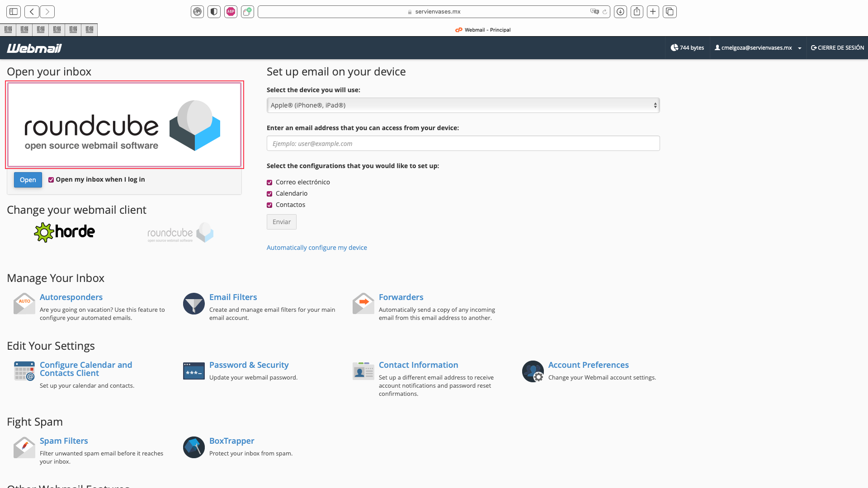
Task: Reload the page using the refresh icon
Action: coord(605,12)
